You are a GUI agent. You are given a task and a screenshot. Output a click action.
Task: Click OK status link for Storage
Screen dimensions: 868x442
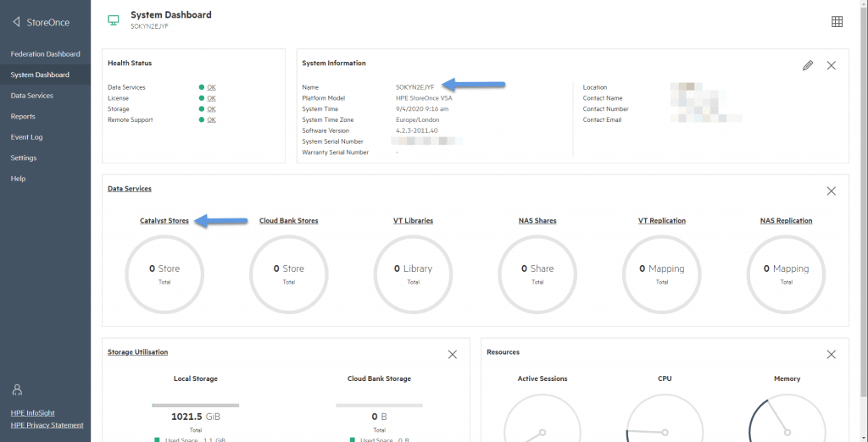click(211, 109)
